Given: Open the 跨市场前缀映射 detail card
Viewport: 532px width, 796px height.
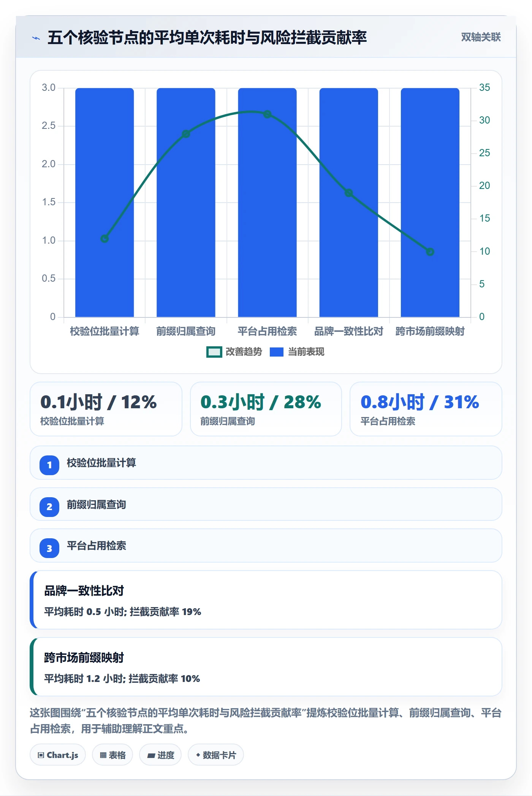Looking at the screenshot, I should [x=266, y=667].
